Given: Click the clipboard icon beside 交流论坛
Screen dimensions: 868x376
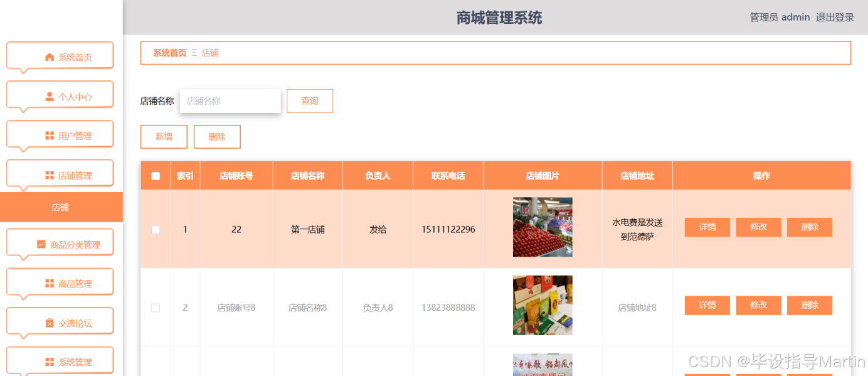Looking at the screenshot, I should [50, 323].
